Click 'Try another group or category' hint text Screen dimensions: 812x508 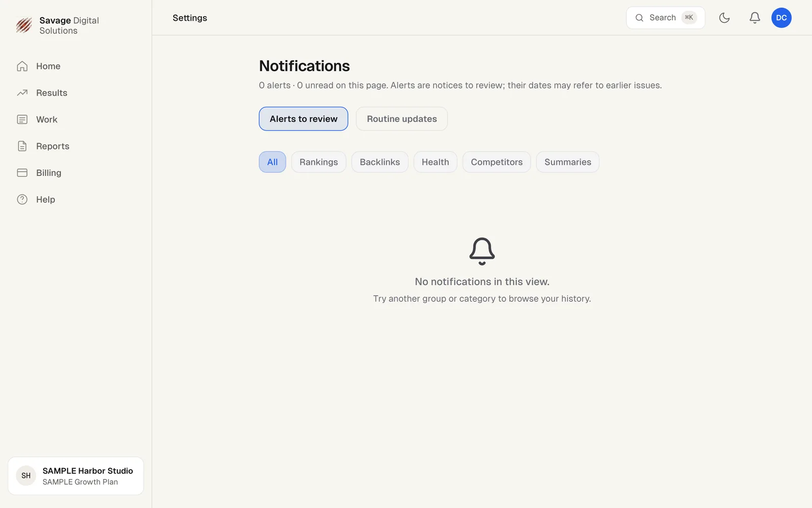click(x=482, y=299)
